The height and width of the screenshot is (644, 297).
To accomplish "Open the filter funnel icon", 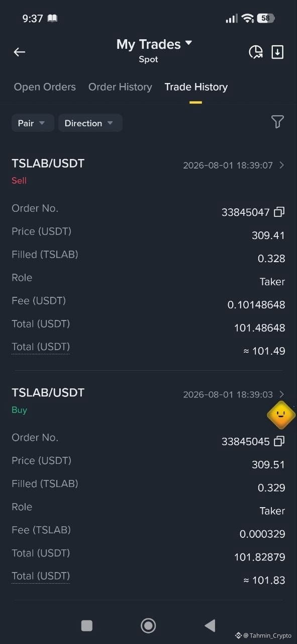I will pyautogui.click(x=277, y=122).
